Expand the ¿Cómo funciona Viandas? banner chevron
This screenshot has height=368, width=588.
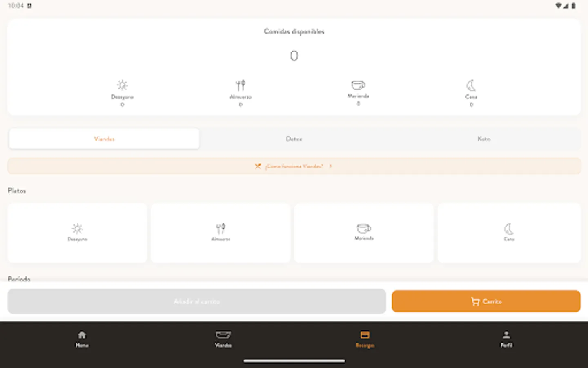click(330, 166)
